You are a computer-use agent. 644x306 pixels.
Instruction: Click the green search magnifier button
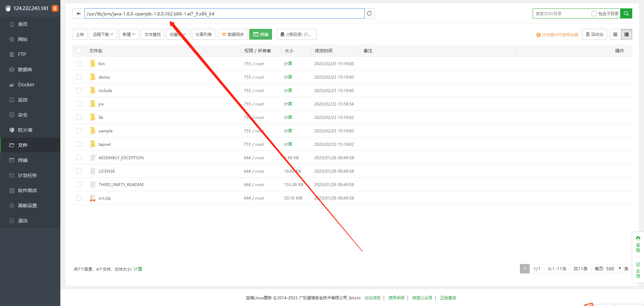tap(626, 13)
